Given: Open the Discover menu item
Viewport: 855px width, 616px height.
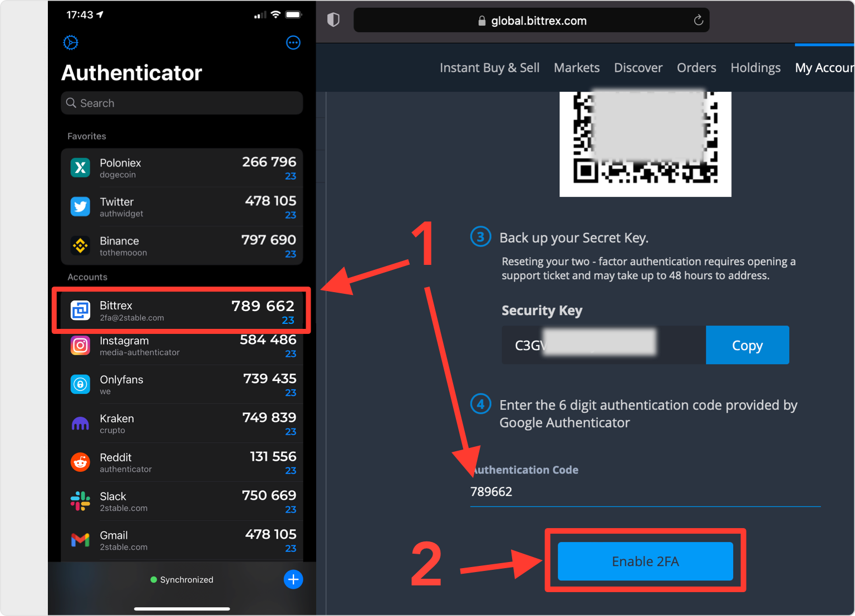Looking at the screenshot, I should tap(638, 68).
